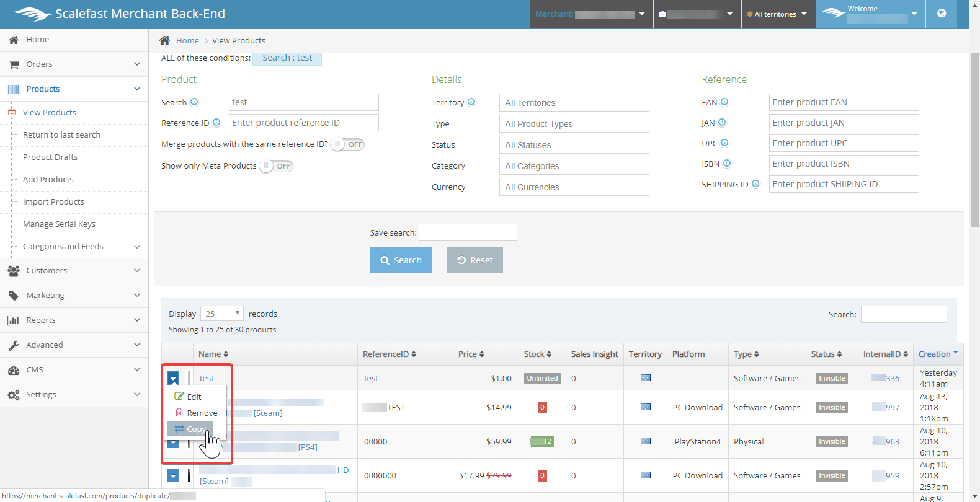
Task: Click the Save search text field
Action: (468, 232)
